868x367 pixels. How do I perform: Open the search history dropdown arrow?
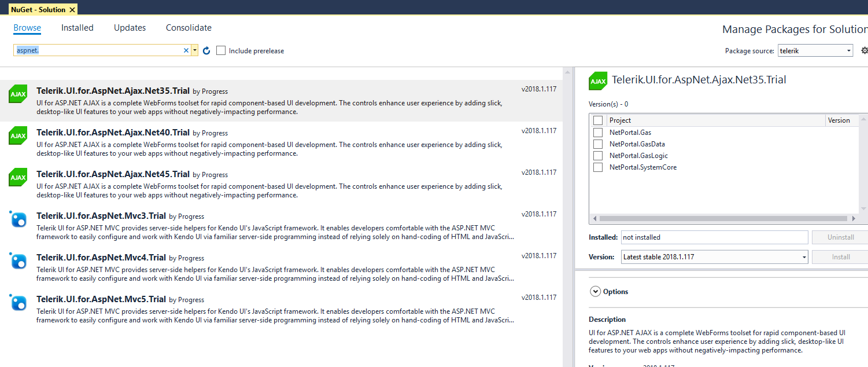[195, 50]
